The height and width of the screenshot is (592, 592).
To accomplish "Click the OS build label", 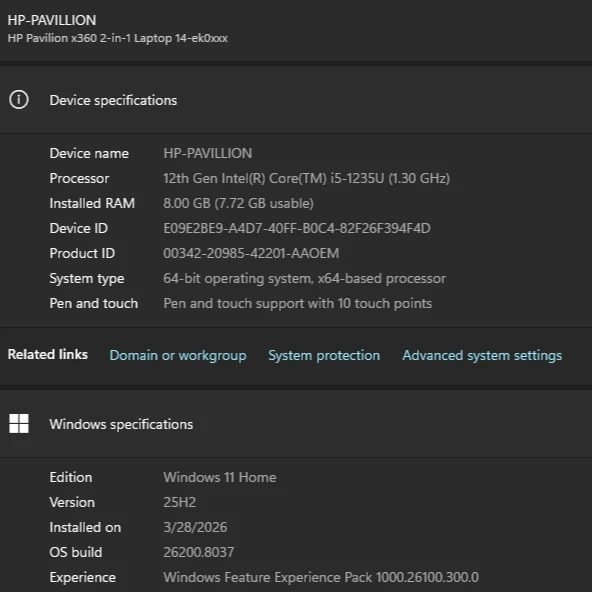I will click(76, 552).
